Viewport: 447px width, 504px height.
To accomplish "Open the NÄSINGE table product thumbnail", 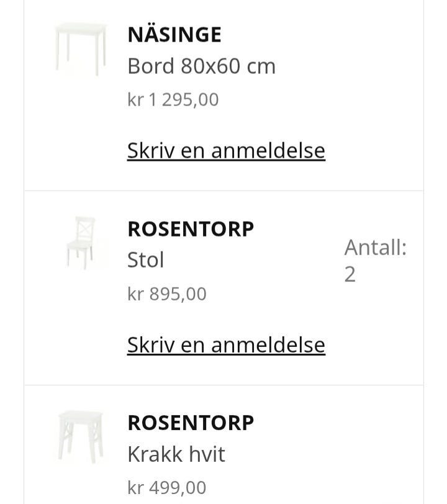I will 81,49.
